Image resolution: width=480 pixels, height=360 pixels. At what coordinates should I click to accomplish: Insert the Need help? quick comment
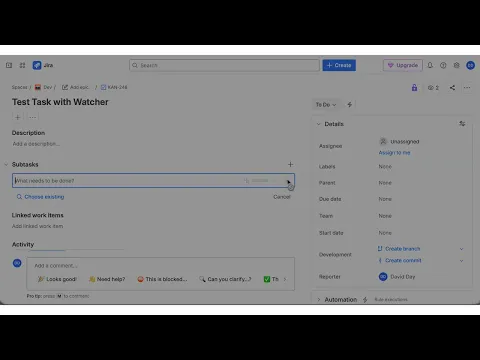tap(107, 279)
